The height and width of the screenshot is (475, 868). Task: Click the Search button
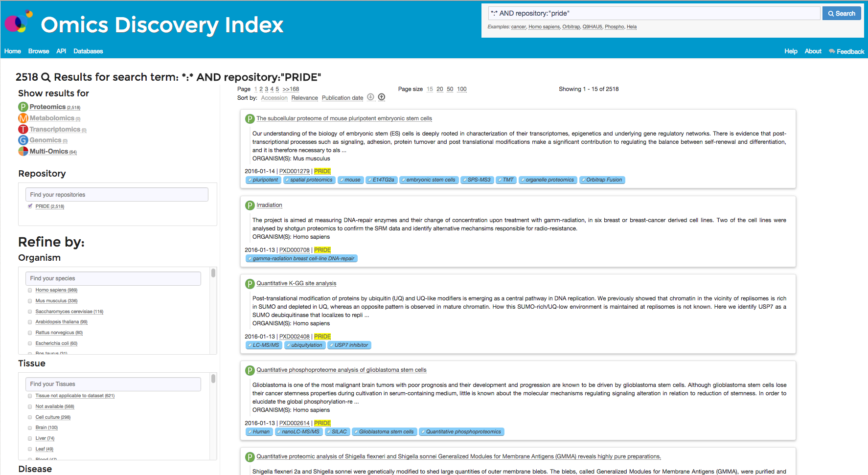coord(842,13)
